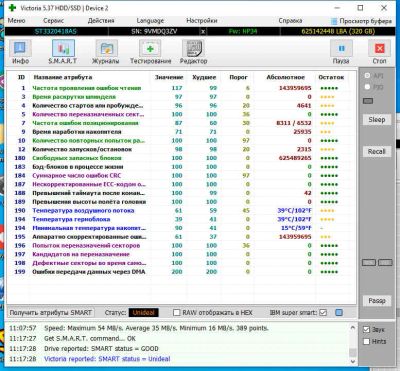
Task: Open the Сервис menu
Action: (x=53, y=21)
